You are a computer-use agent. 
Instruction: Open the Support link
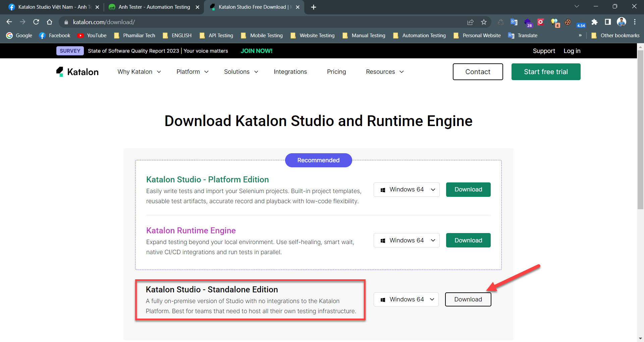(x=544, y=51)
